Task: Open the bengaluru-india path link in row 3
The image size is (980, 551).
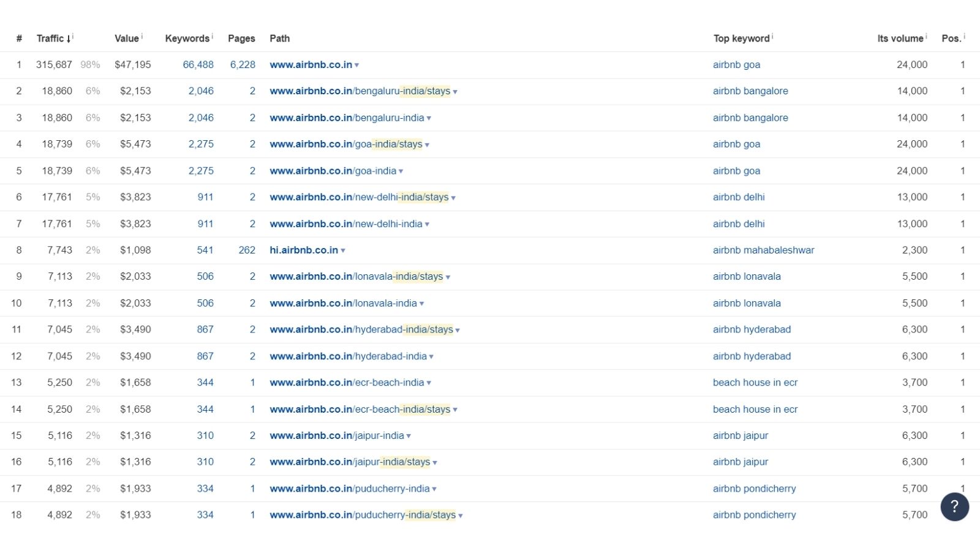Action: click(x=347, y=118)
